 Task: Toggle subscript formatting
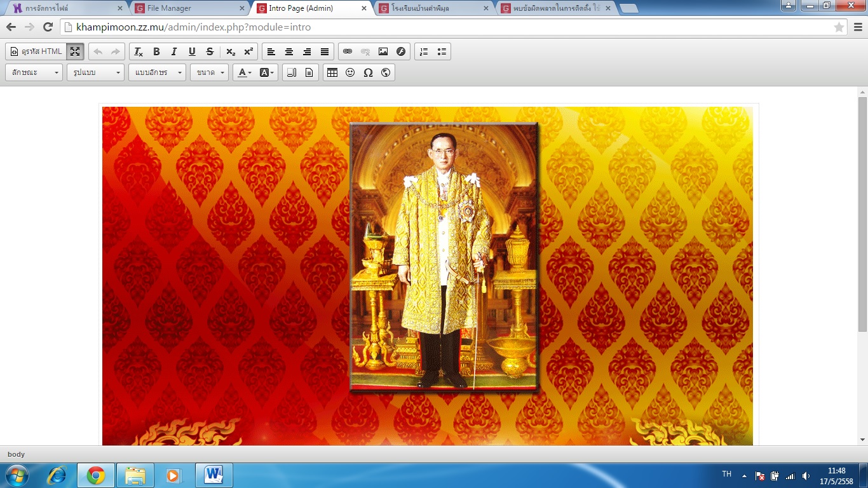pos(231,51)
